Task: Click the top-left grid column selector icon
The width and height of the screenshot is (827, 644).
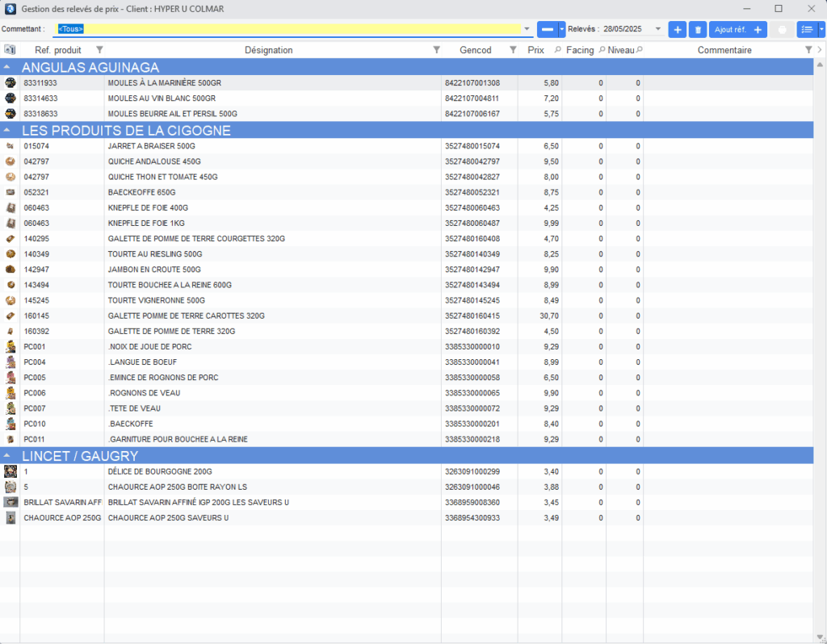Action: pos(10,50)
